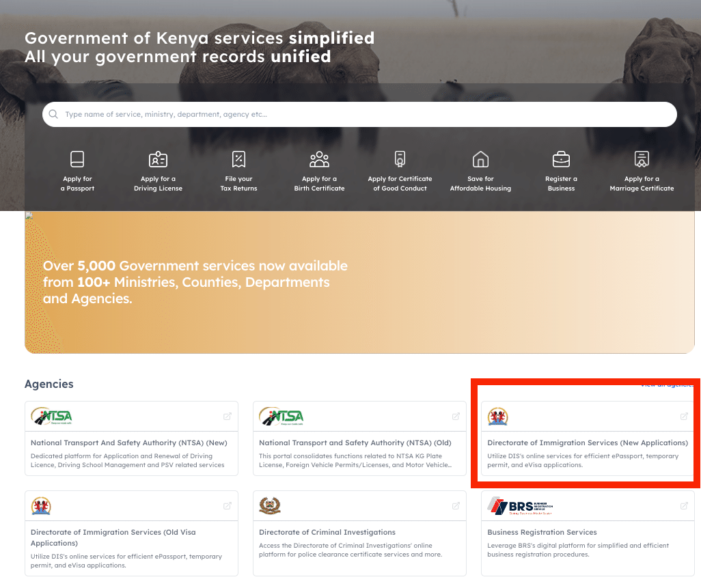Click the NTSA (Old) logo
Screen dimensions: 701x588
[281, 417]
